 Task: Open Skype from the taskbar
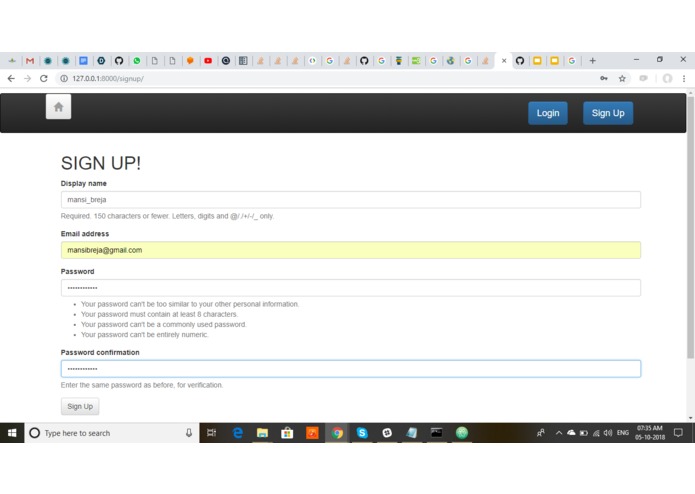coord(362,433)
